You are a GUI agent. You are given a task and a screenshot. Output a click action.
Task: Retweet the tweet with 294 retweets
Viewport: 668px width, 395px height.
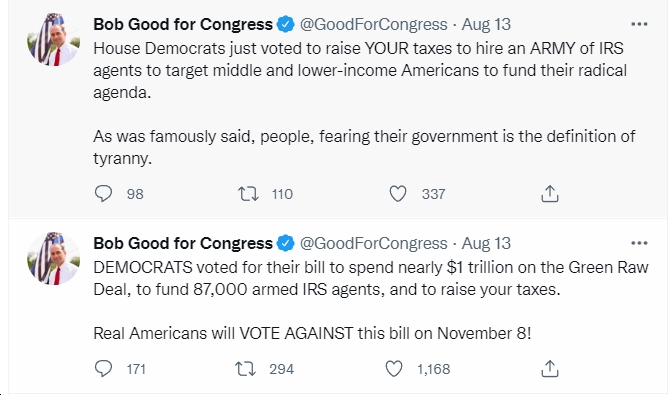(x=245, y=369)
